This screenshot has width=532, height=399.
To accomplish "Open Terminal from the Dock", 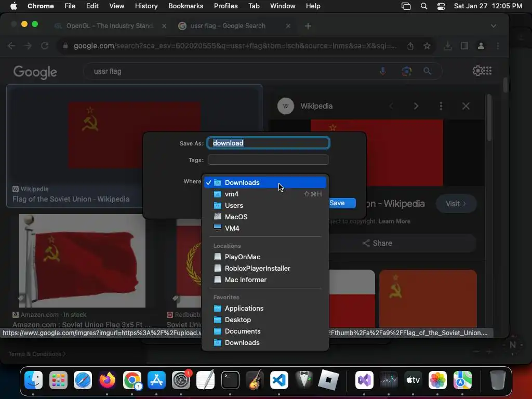I will (230, 380).
